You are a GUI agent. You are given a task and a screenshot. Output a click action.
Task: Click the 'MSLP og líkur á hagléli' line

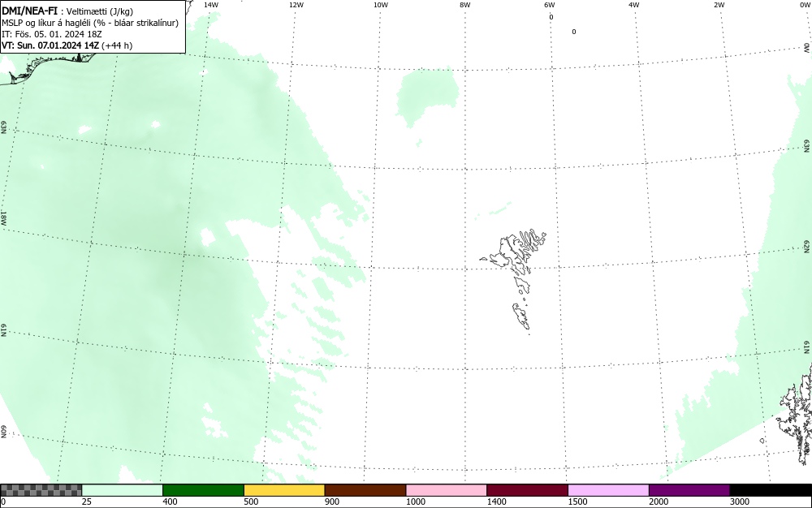[46, 23]
